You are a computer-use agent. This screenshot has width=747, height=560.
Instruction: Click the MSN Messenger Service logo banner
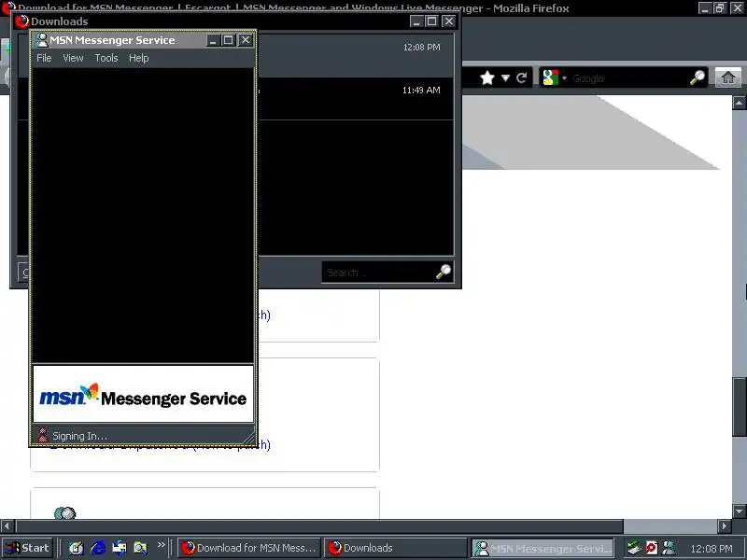[143, 394]
